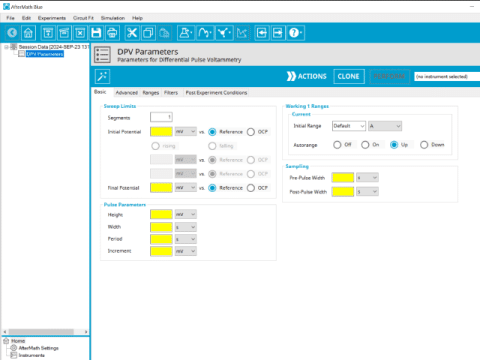Switch to the Advanced tab
Image resolution: width=480 pixels, height=360 pixels.
[x=127, y=93]
